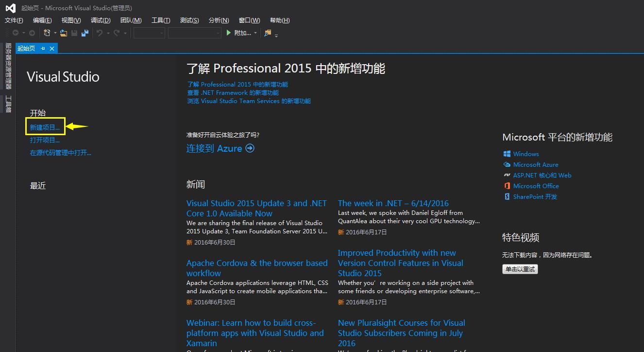Click the 新建项目... link
The height and width of the screenshot is (352, 644).
tap(45, 127)
